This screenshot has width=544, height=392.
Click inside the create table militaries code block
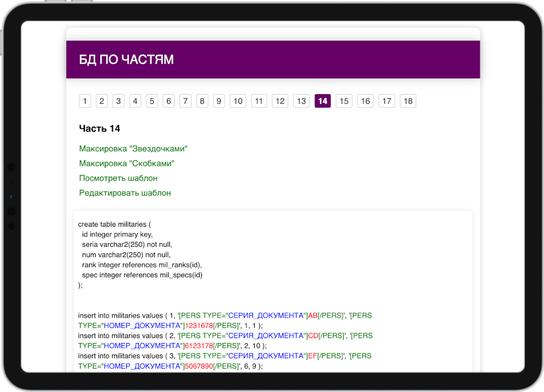tap(272, 254)
